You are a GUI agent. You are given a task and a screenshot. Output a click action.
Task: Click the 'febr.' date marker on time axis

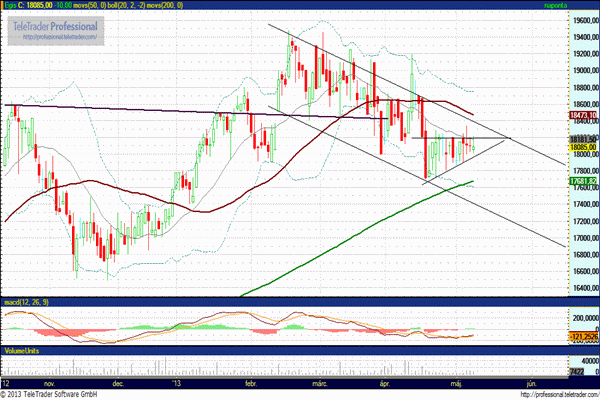[x=253, y=382]
